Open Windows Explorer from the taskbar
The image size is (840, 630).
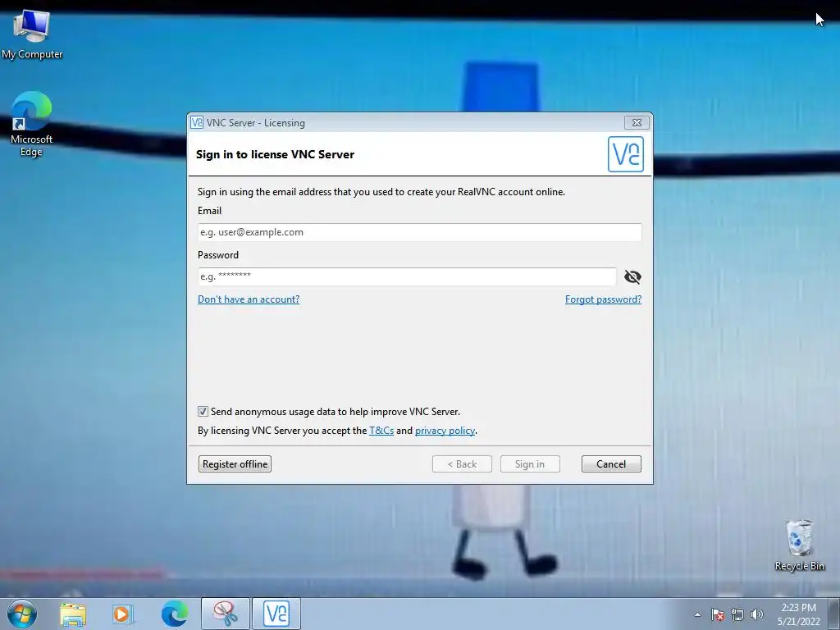click(73, 614)
